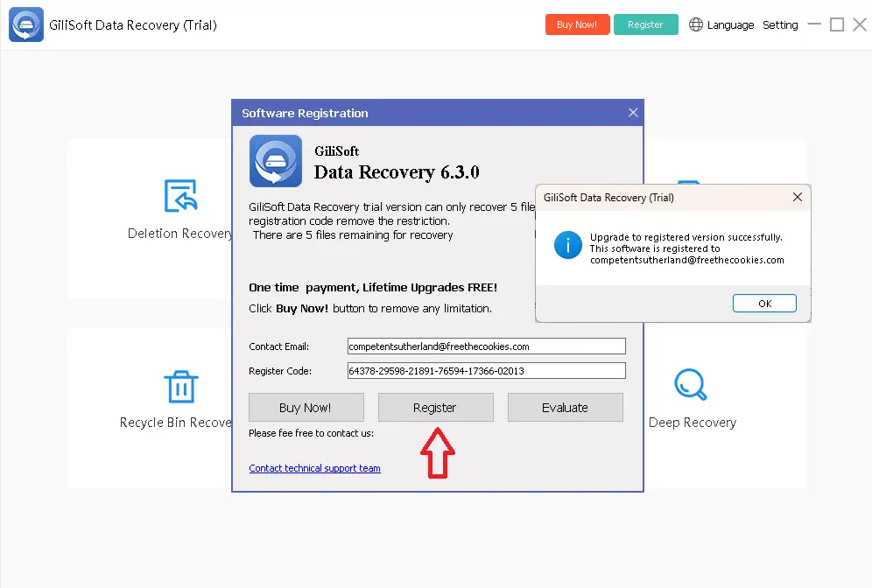Click the GiliSoft app logo in title bar
The height and width of the screenshot is (588, 872).
26,24
